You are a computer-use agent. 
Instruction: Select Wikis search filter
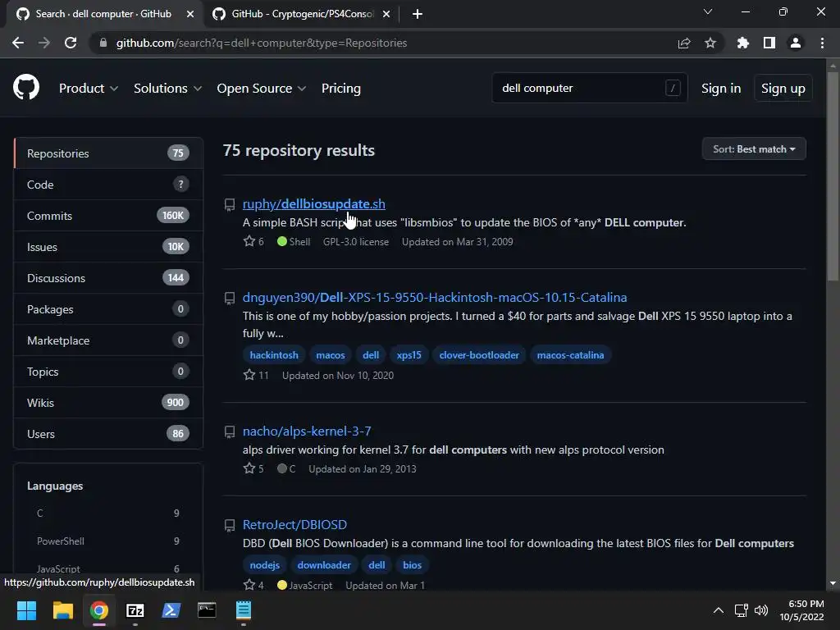click(108, 402)
